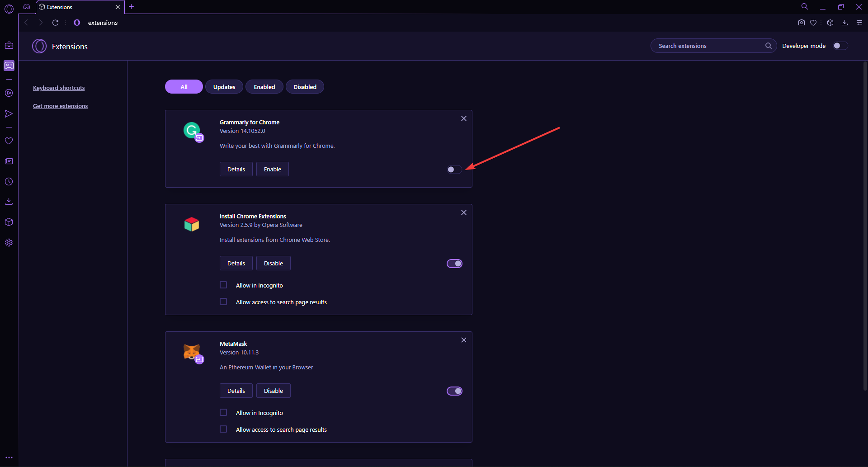Click the tab search magnifier icon
This screenshot has width=868, height=467.
[805, 7]
